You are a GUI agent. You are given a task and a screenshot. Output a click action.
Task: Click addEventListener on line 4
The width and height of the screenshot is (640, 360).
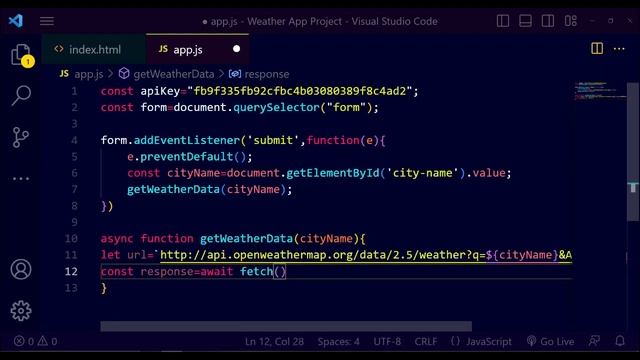point(187,140)
